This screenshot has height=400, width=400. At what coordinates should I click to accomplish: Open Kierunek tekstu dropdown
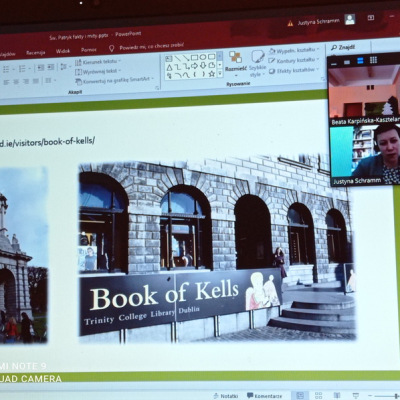(98, 61)
